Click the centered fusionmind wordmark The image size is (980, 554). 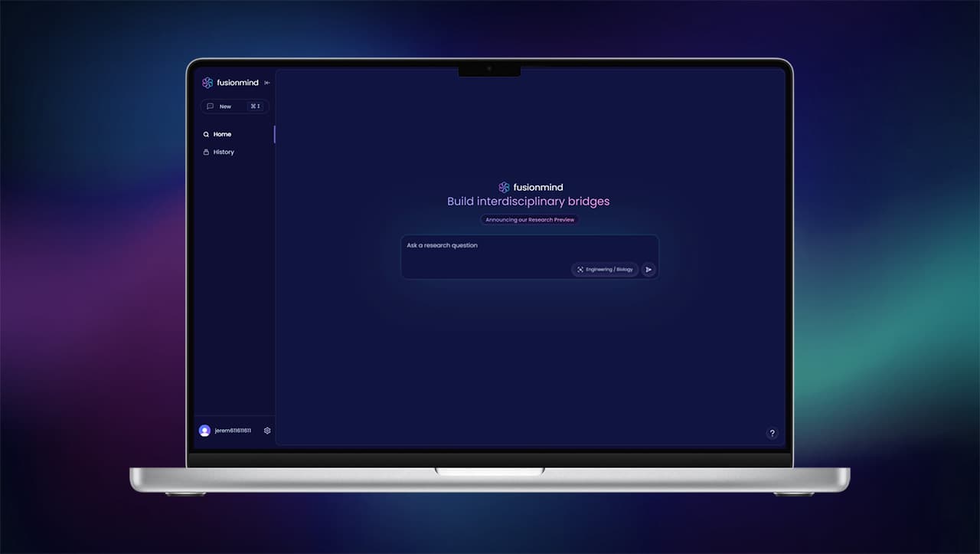537,187
